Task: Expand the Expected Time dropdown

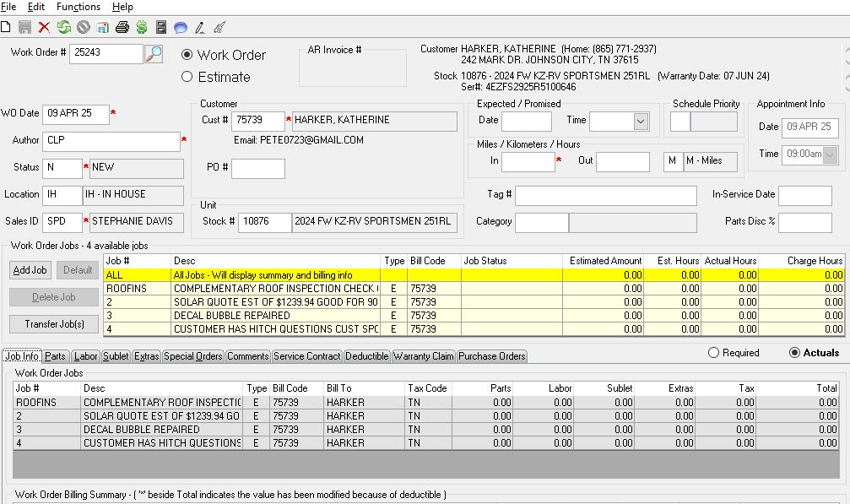Action: coord(641,122)
